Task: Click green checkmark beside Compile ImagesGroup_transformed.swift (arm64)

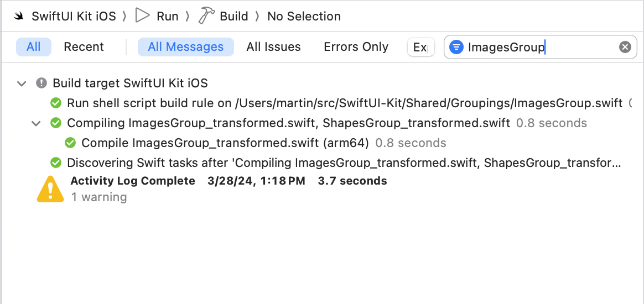Action: [x=71, y=143]
